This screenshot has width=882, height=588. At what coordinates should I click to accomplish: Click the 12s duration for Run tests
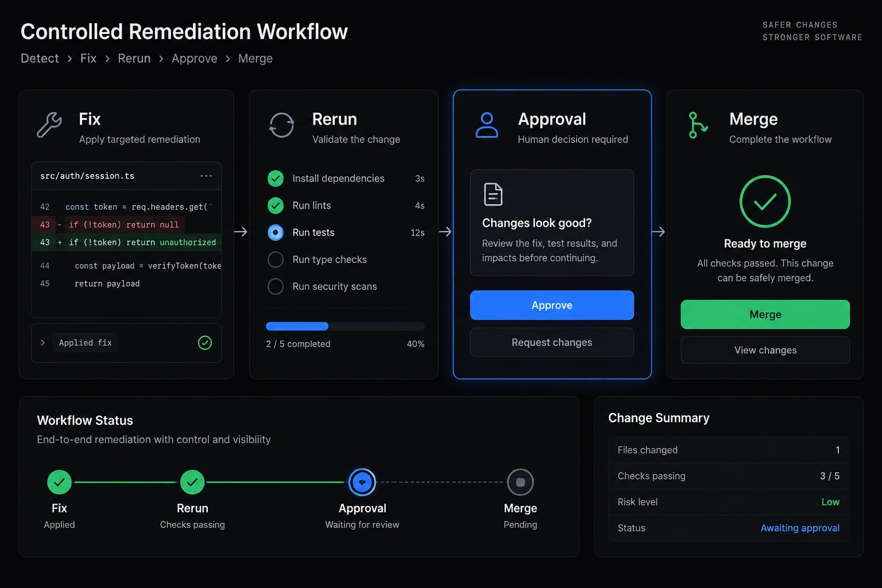[x=417, y=233]
